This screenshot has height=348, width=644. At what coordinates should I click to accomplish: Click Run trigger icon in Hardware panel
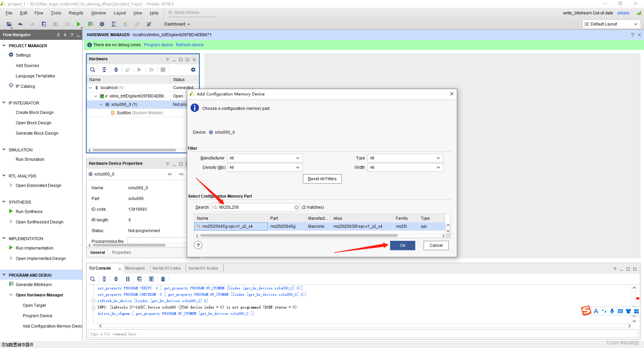139,70
